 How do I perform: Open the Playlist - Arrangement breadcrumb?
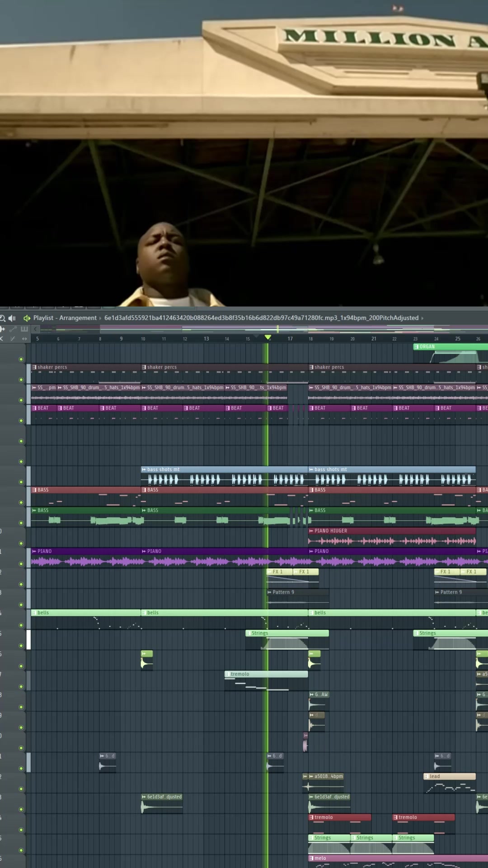65,318
